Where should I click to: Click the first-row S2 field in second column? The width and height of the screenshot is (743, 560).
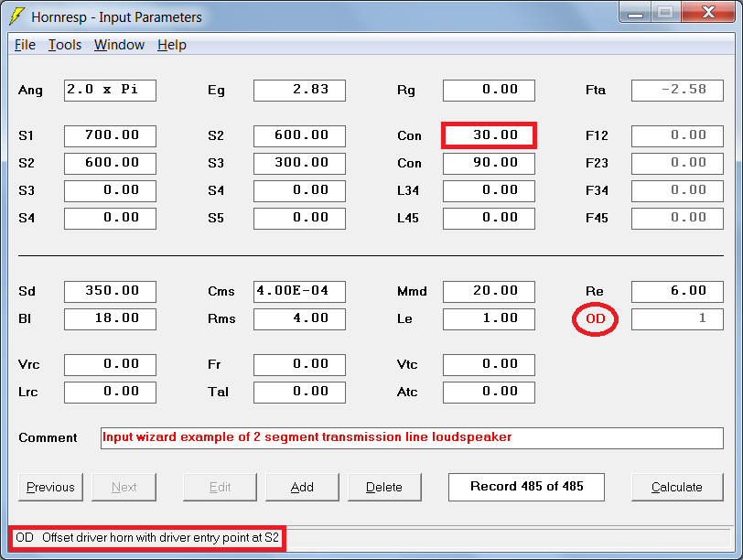pyautogui.click(x=299, y=136)
